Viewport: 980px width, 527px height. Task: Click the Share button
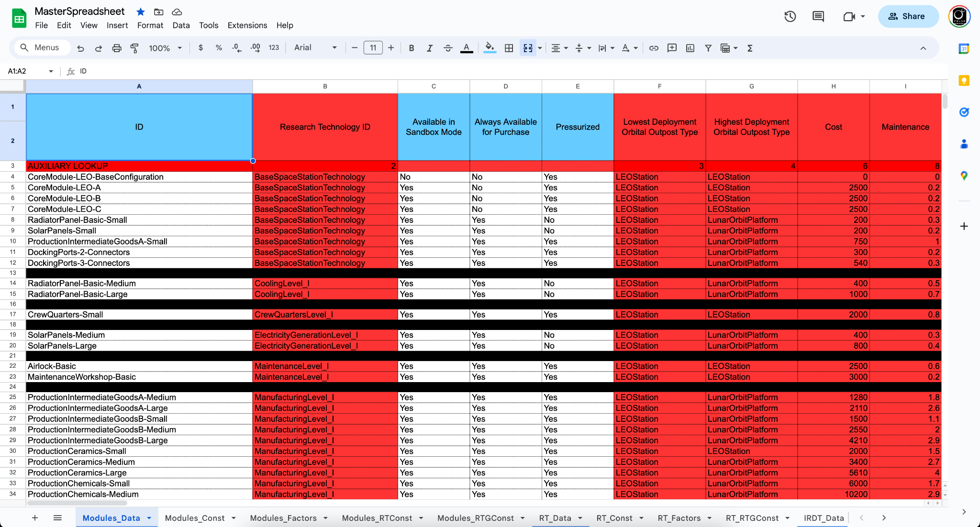908,16
